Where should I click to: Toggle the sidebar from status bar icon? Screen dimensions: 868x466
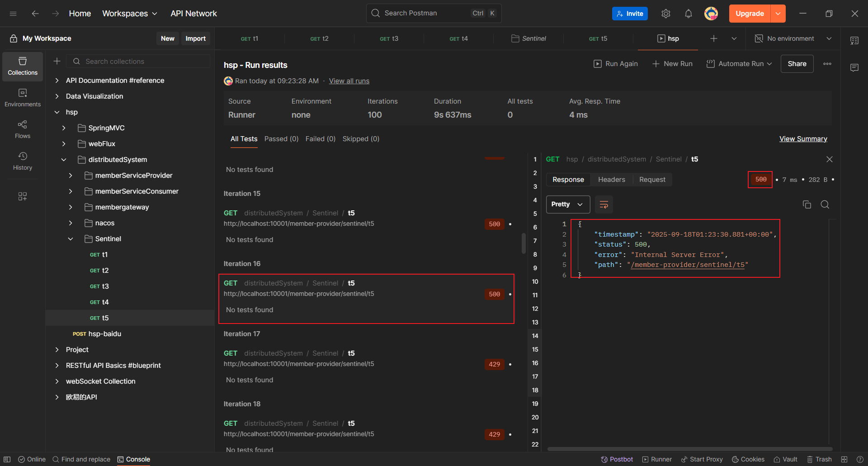[x=7, y=459]
